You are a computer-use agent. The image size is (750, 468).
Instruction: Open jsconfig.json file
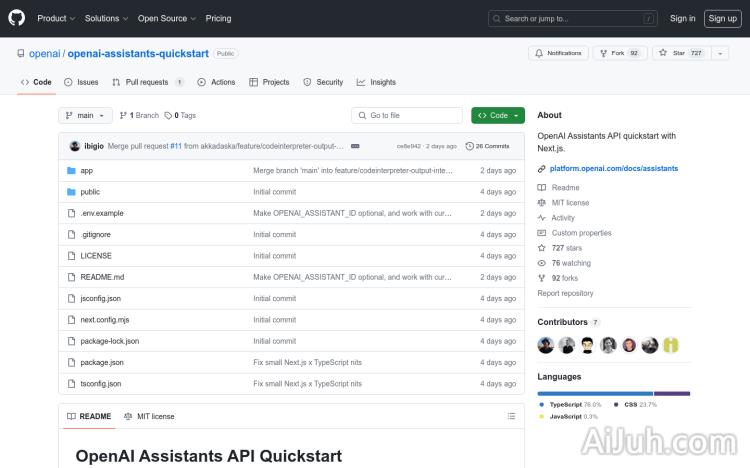pyautogui.click(x=100, y=298)
